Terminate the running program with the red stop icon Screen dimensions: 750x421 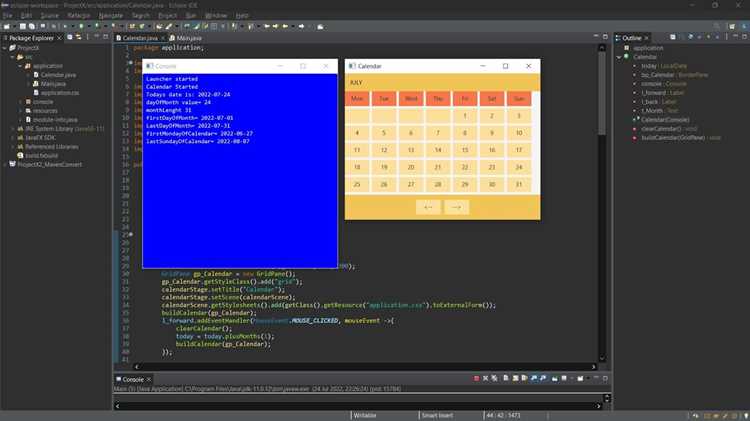[476, 378]
